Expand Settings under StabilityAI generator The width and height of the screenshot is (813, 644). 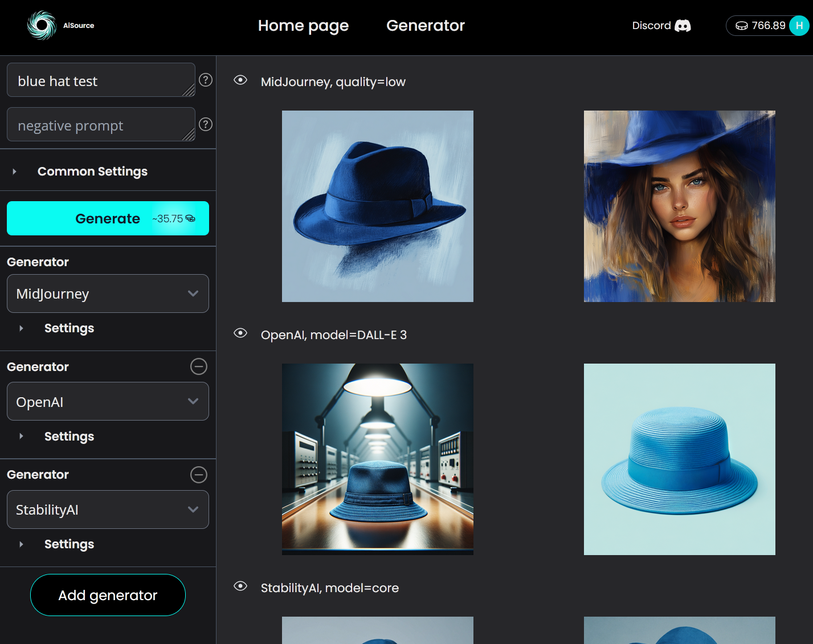(x=69, y=544)
